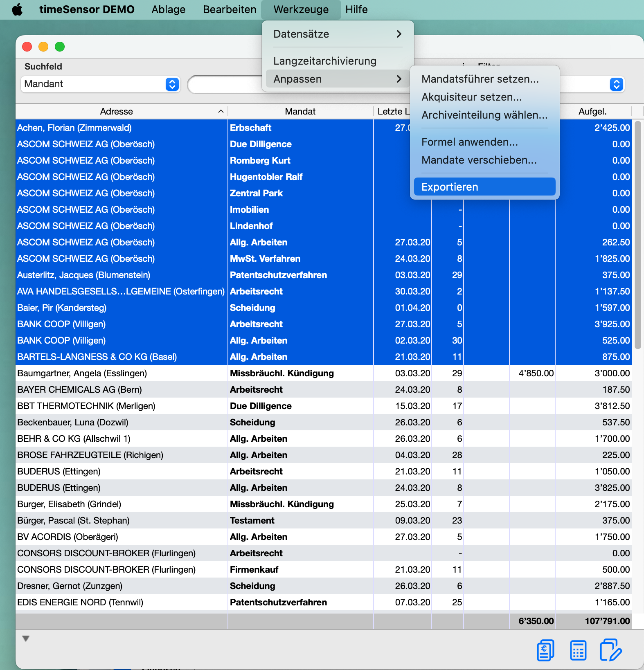Sort by the Aufgel. column header

[592, 111]
